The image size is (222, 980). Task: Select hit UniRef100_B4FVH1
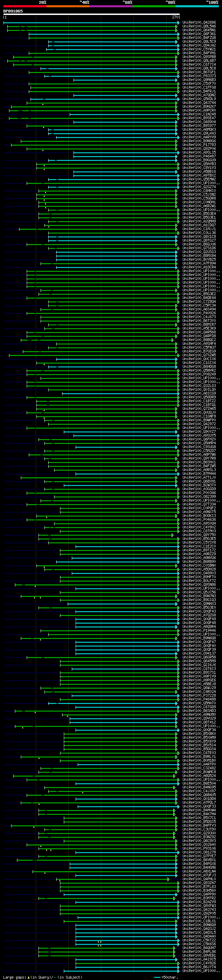pyautogui.click(x=199, y=53)
